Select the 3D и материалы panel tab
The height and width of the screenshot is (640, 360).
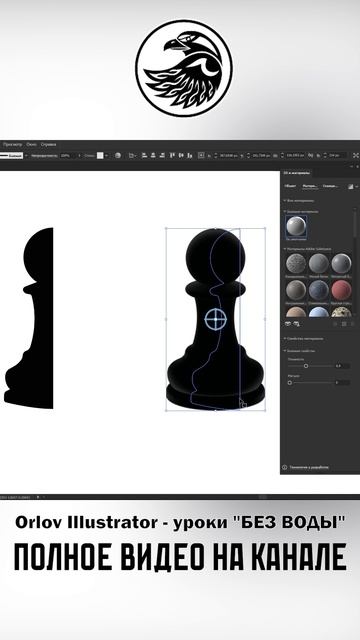click(x=296, y=173)
